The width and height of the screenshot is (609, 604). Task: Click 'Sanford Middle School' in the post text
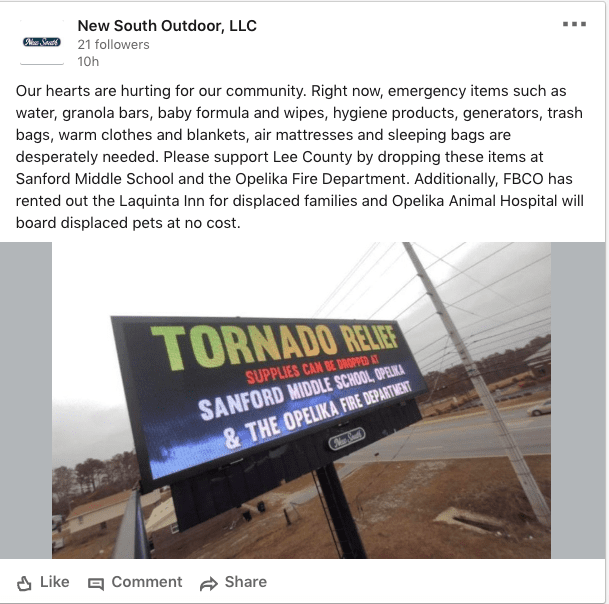(95, 179)
